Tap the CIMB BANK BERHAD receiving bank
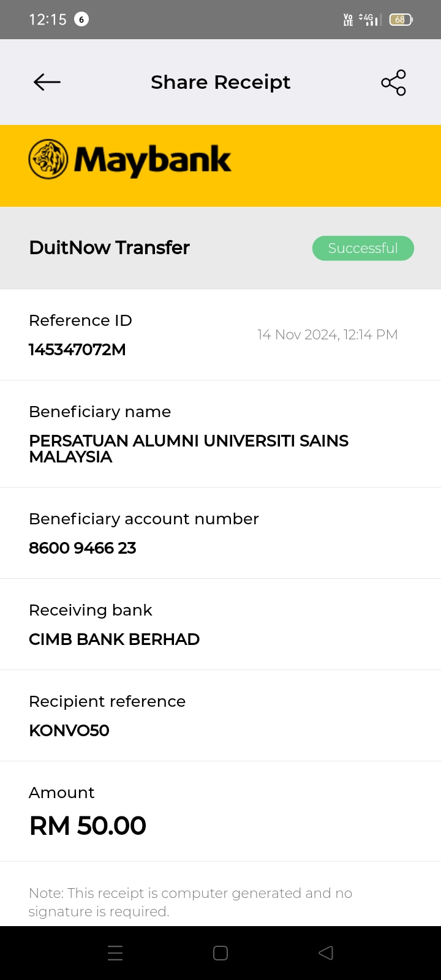441x980 pixels. click(x=115, y=639)
